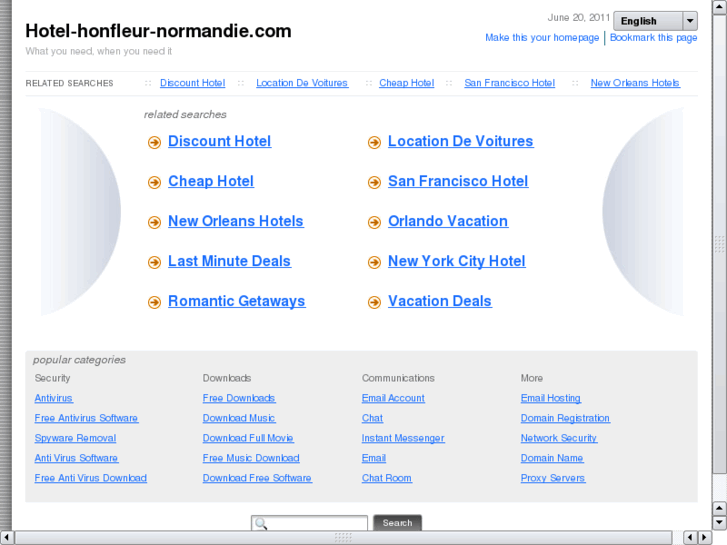Open the large New Orleans Hotels link
The width and height of the screenshot is (727, 545).
236,221
